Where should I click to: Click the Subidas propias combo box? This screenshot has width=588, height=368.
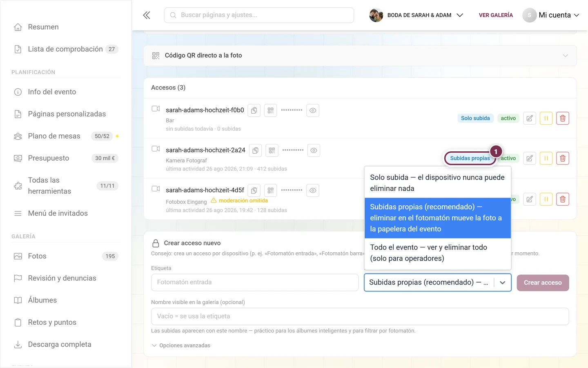(x=438, y=283)
